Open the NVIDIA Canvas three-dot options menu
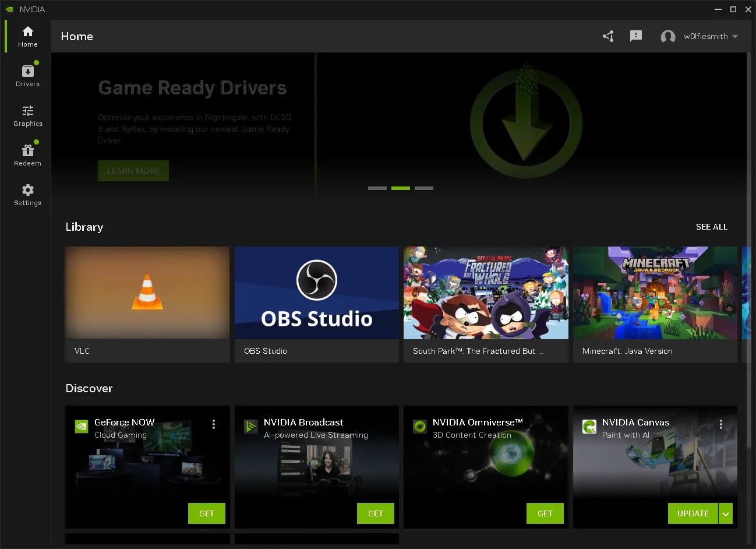The image size is (756, 549). tap(721, 424)
